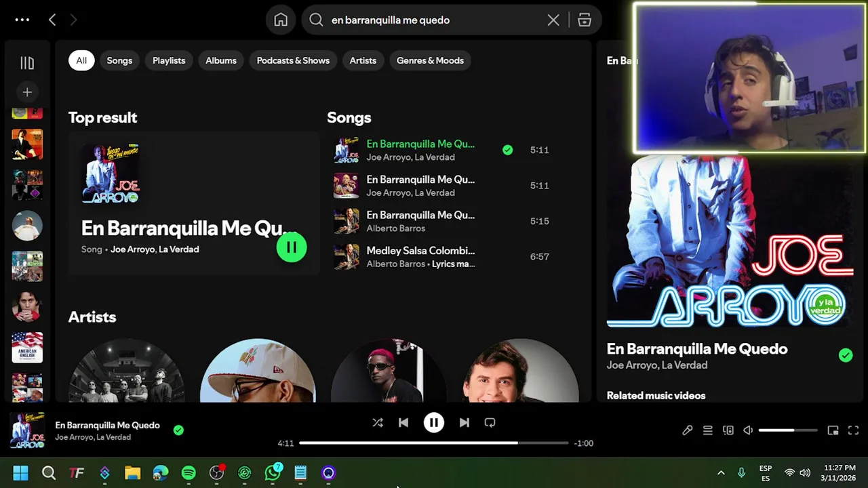Skip to previous track
Viewport: 868px width, 488px height.
403,422
